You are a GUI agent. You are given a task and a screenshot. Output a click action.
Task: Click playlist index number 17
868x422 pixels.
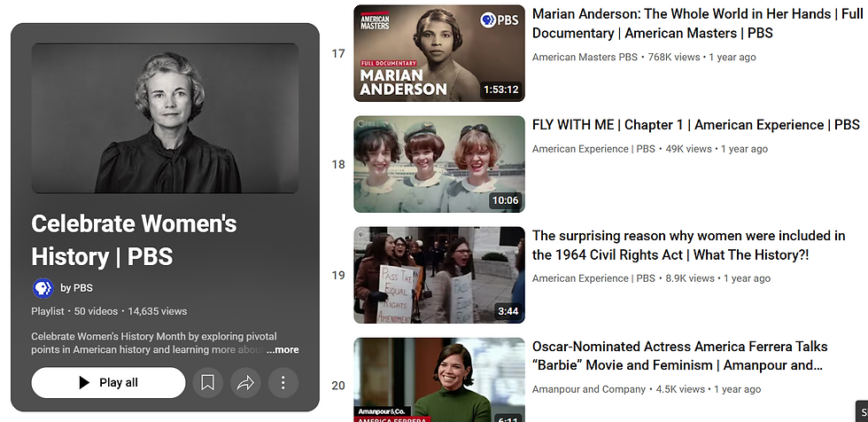338,54
